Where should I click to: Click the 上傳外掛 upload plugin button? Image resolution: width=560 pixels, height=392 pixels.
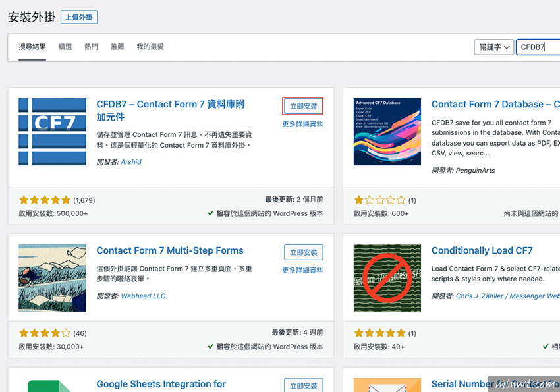79,17
